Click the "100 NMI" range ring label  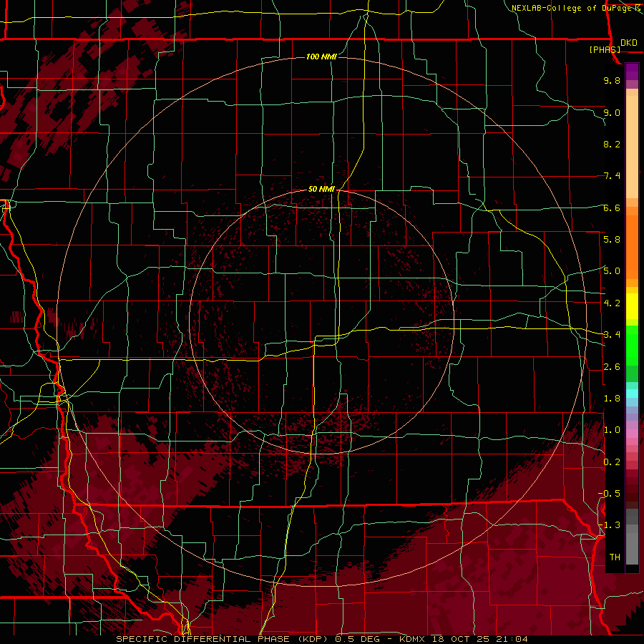[321, 57]
